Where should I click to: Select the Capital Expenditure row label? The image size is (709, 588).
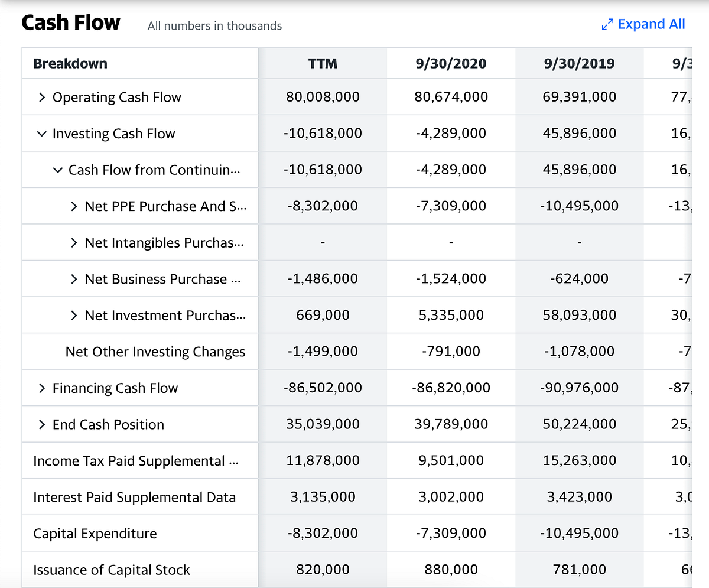pyautogui.click(x=93, y=533)
